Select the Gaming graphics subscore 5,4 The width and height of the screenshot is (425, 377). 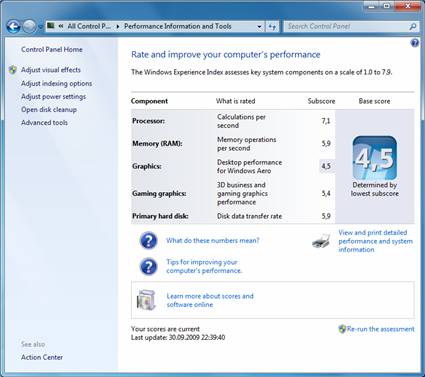[326, 193]
